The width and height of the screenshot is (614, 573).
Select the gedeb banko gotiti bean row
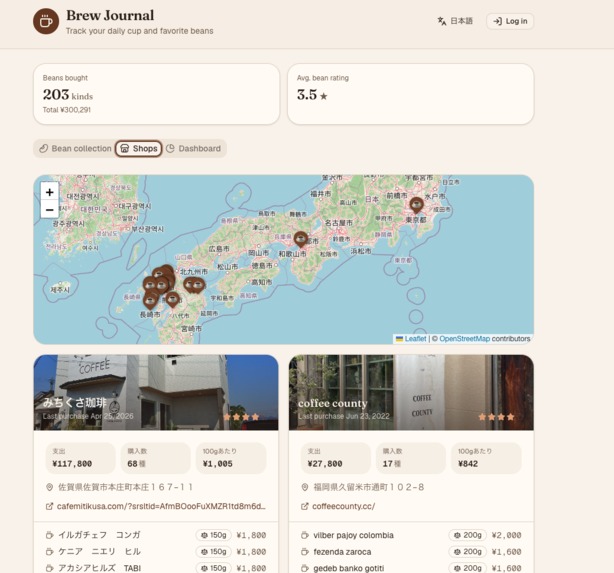(411, 568)
